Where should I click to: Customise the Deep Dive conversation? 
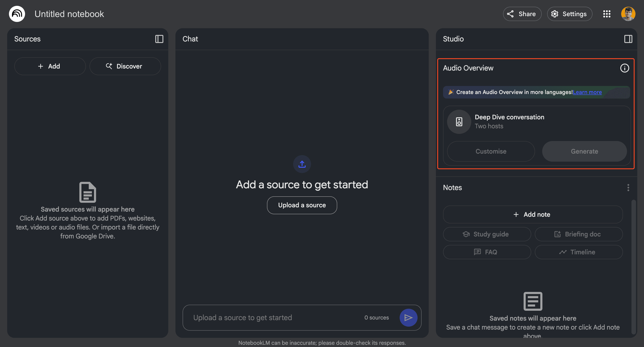pyautogui.click(x=490, y=151)
